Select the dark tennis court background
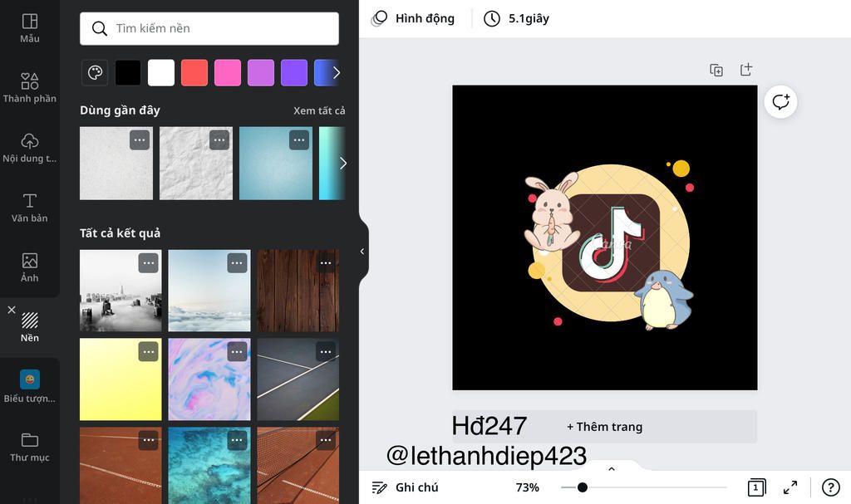This screenshot has width=851, height=504. (298, 379)
